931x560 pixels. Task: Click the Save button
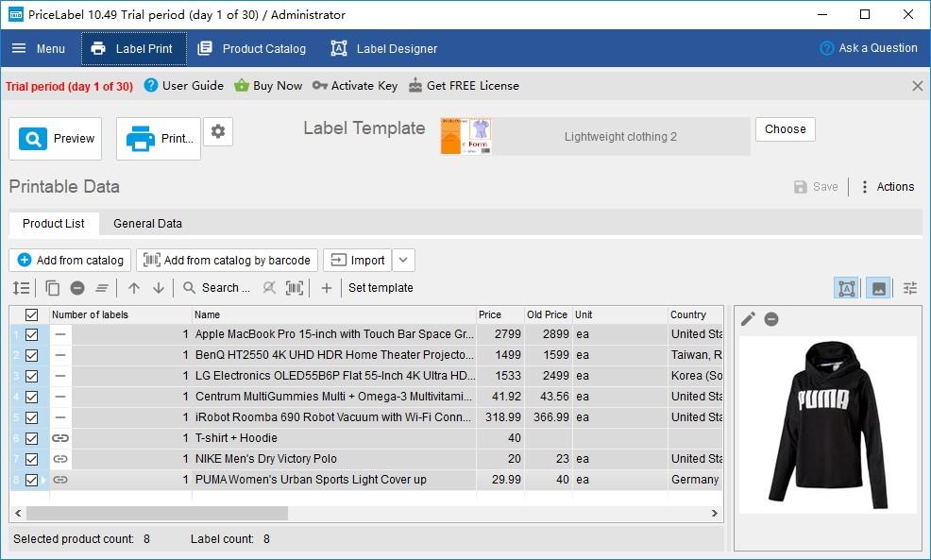coord(816,186)
